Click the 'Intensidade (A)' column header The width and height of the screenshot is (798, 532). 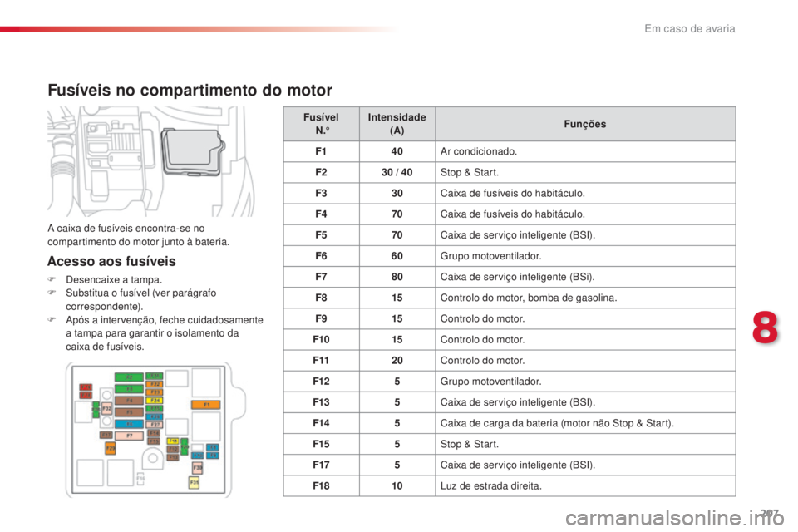click(x=397, y=124)
